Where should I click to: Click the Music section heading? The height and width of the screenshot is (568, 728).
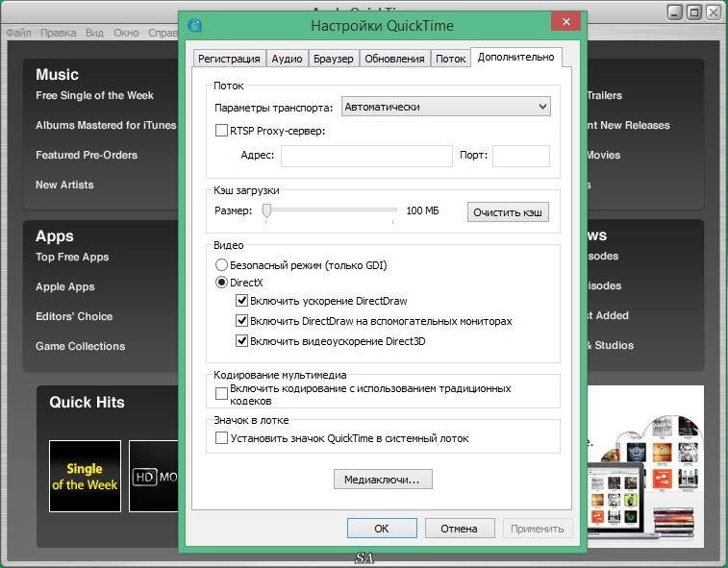[x=57, y=74]
